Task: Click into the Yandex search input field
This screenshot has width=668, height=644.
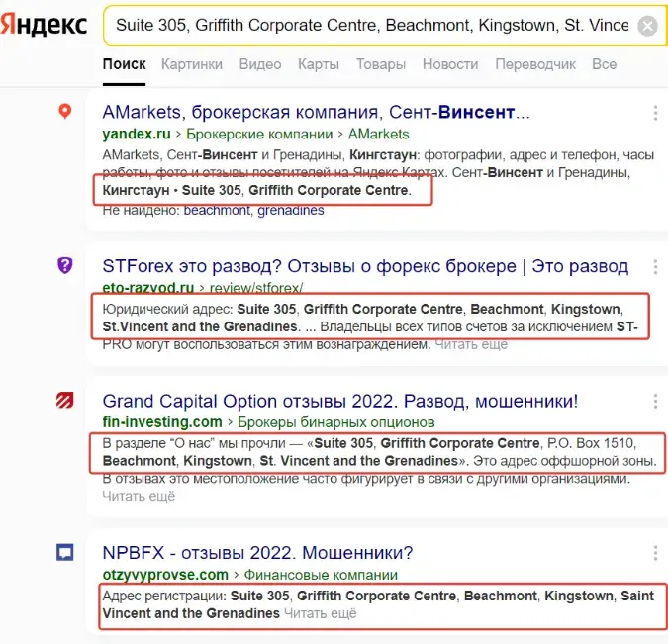Action: pyautogui.click(x=371, y=25)
